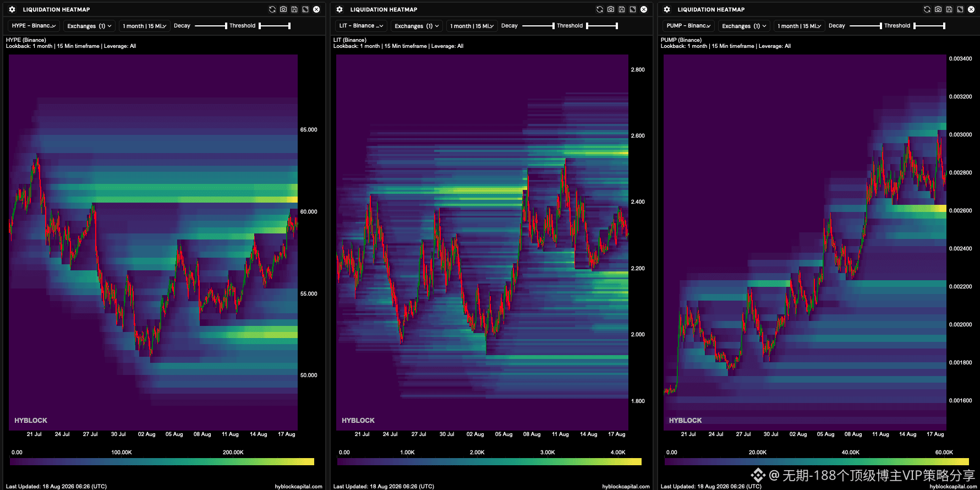Close the LIT heatmap panel
Screen dimensions: 980x490
644,9
